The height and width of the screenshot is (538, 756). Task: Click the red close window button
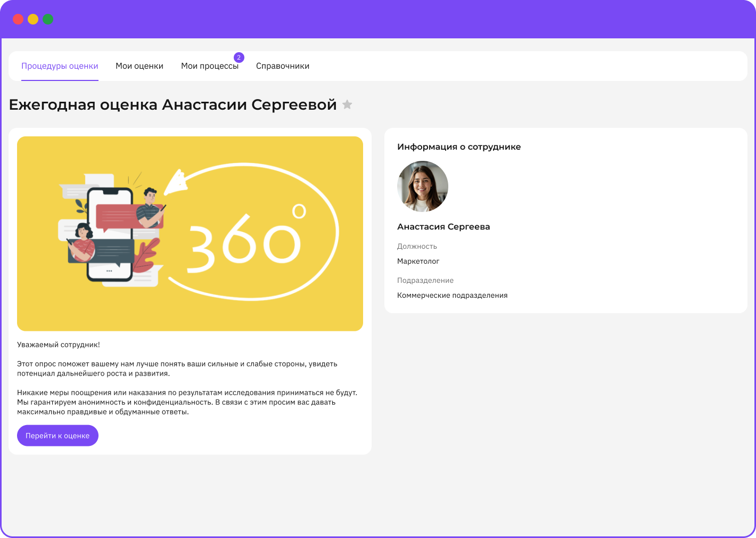click(18, 19)
